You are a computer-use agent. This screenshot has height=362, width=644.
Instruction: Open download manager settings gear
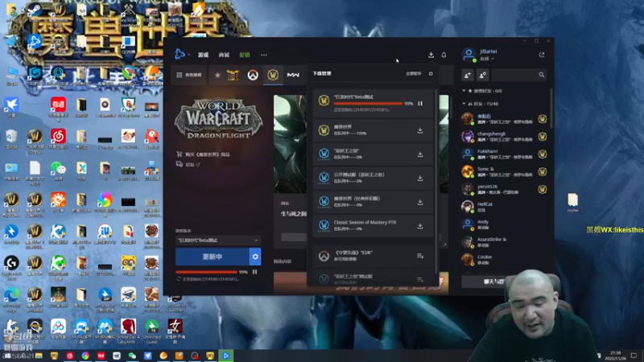pos(431,74)
